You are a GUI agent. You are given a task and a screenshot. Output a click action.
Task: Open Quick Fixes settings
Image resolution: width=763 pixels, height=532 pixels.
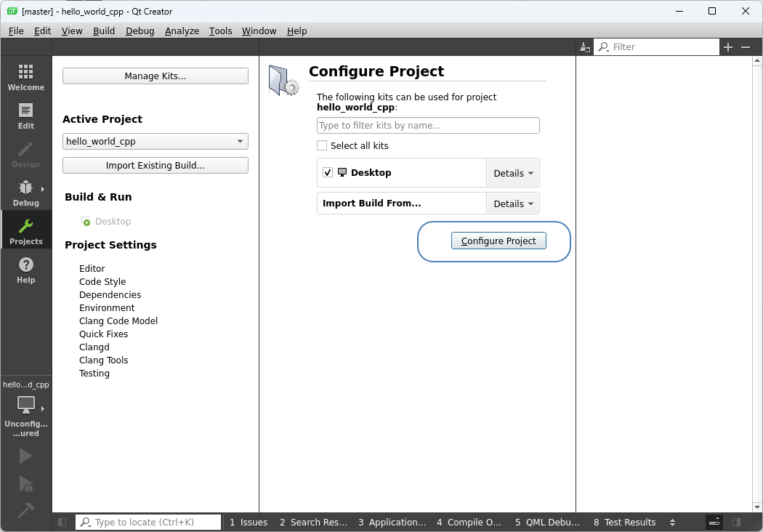[103, 334]
